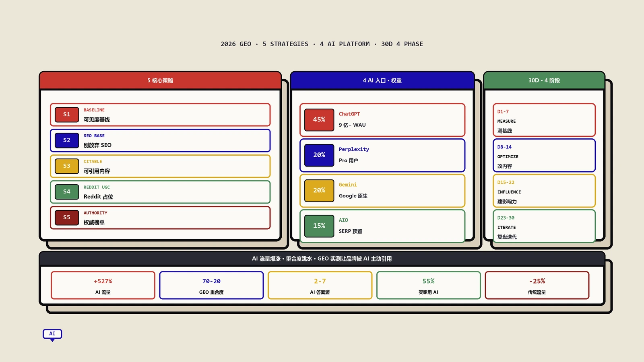Click the "Reddit 占位" text

[x=98, y=197]
